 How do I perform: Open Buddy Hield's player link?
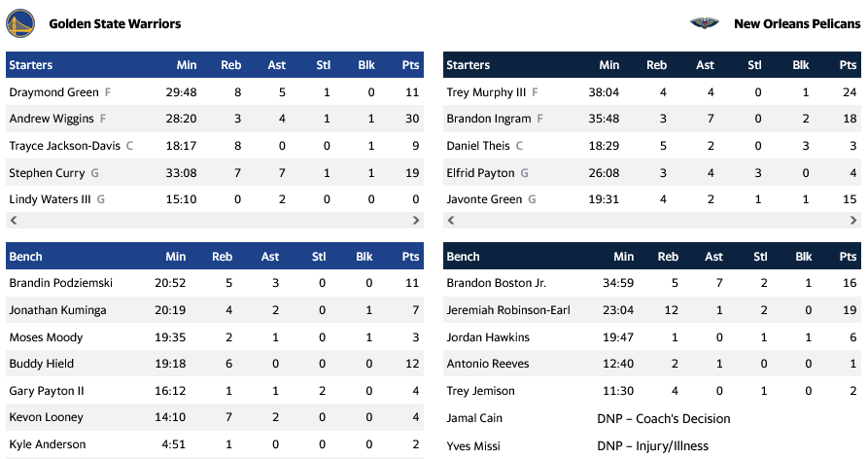point(41,364)
